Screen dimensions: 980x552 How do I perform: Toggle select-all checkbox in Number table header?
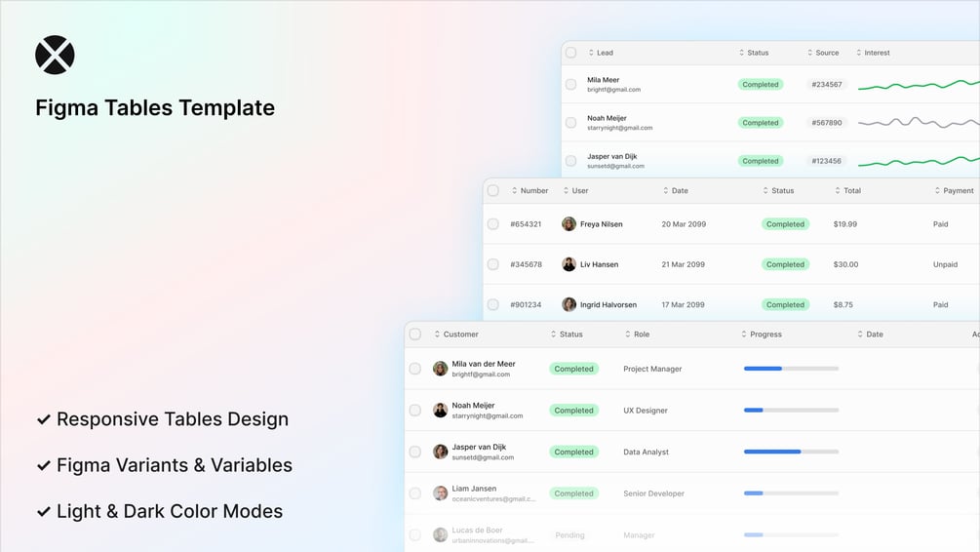click(x=493, y=191)
